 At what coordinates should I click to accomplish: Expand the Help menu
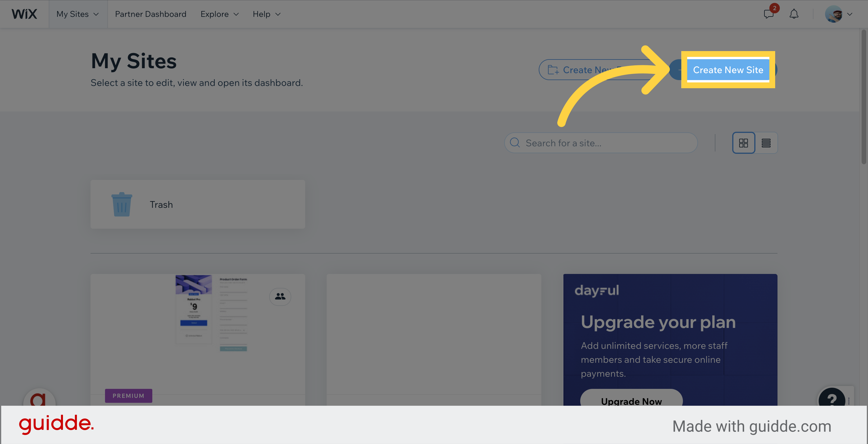[x=266, y=14]
